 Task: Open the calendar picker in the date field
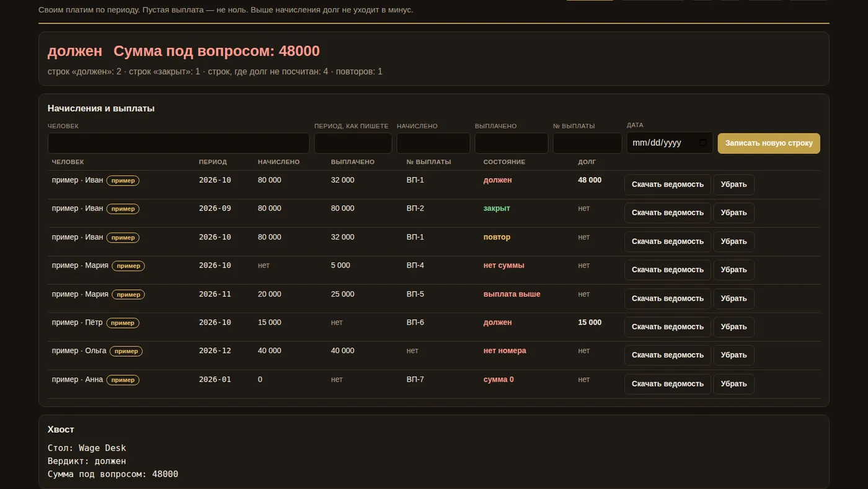(702, 143)
